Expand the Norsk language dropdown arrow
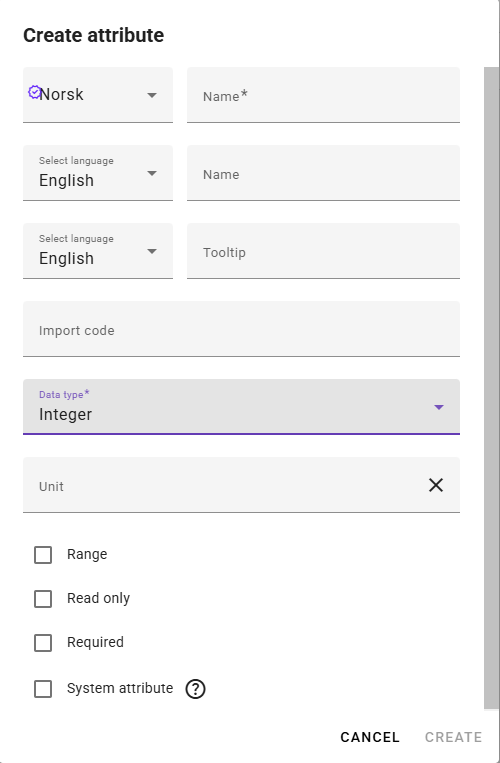The height and width of the screenshot is (763, 500). (x=152, y=95)
